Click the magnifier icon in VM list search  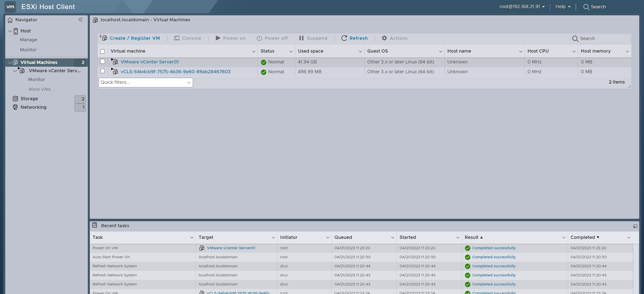click(575, 39)
